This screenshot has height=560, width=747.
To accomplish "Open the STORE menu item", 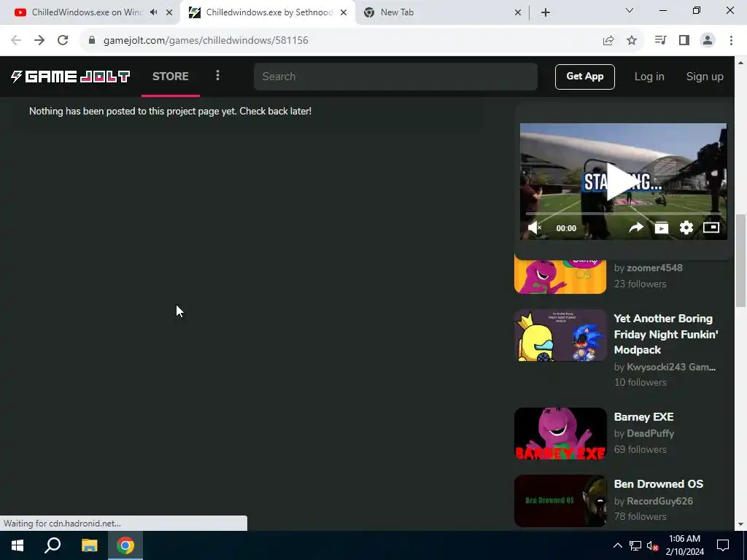I will coord(171,77).
